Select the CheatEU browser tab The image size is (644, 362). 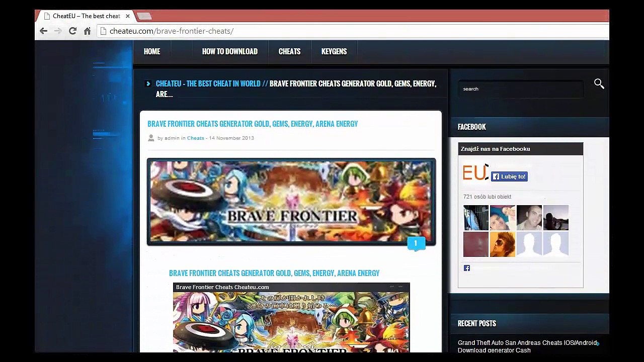(87, 16)
